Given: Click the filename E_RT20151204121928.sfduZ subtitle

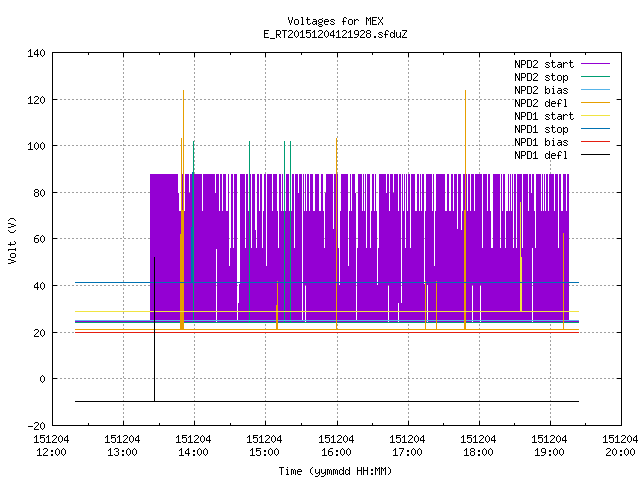Looking at the screenshot, I should tap(335, 34).
